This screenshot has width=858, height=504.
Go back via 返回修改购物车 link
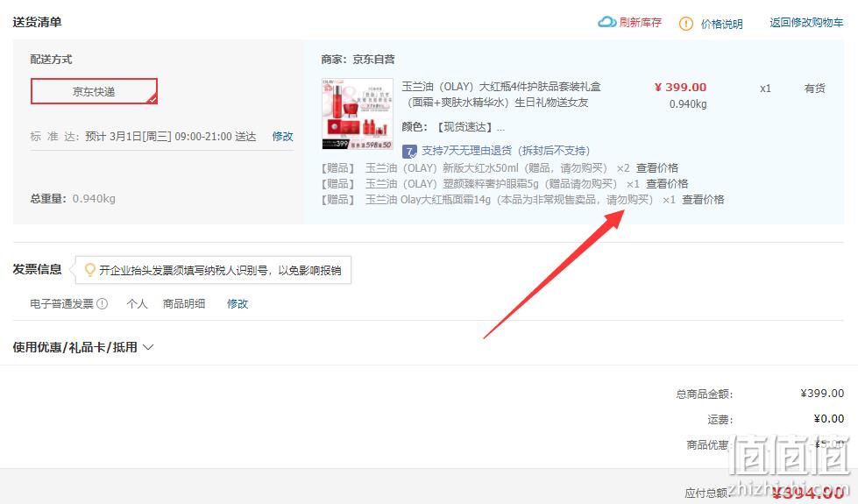[x=806, y=23]
